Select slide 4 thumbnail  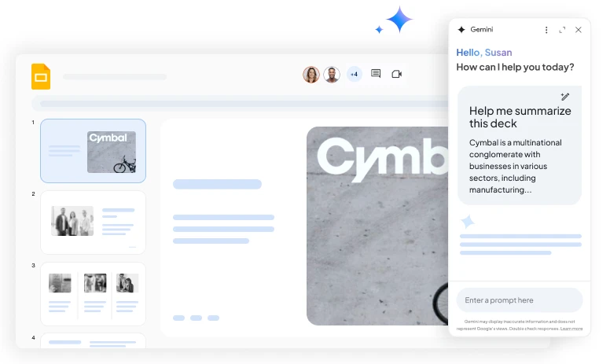pos(93,340)
